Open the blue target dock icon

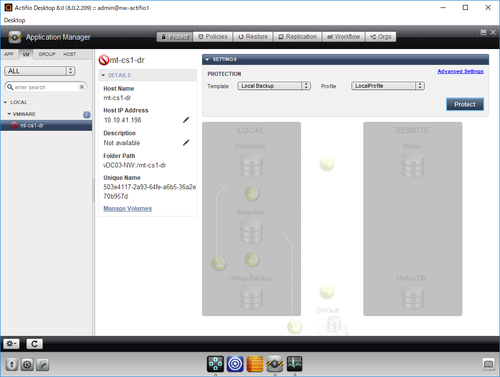(x=235, y=364)
